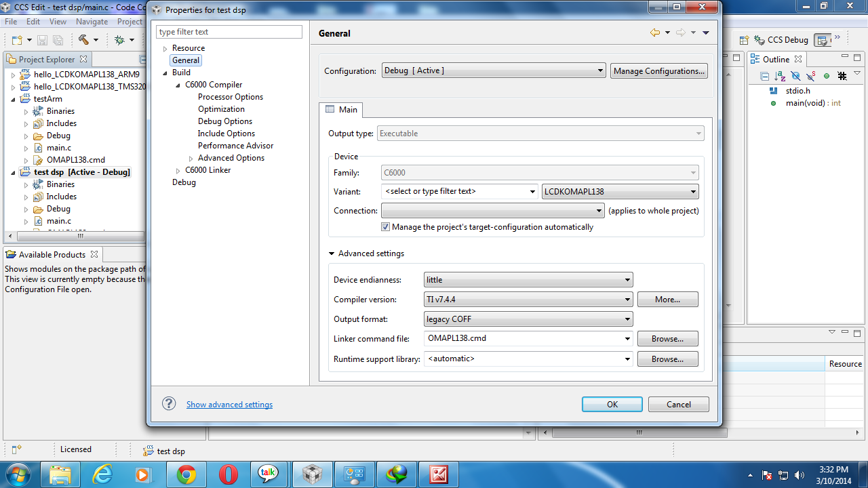Select Optimization in properties tree
Image resolution: width=868 pixels, height=488 pixels.
point(222,109)
